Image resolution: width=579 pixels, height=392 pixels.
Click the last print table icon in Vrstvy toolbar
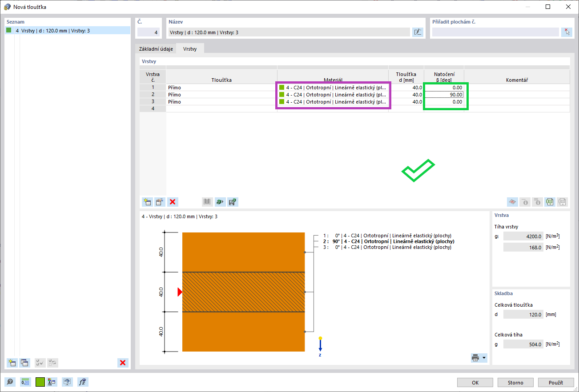pyautogui.click(x=563, y=202)
